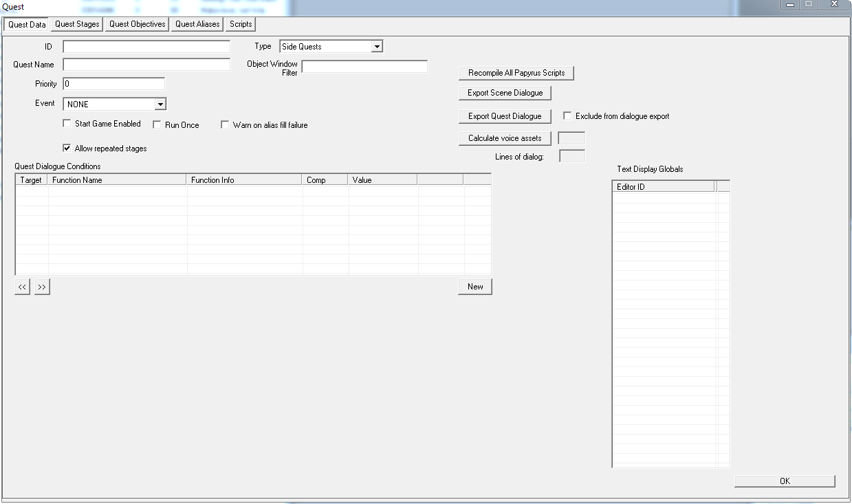Click Export Scene Dialogue button
The width and height of the screenshot is (852, 504).
pos(505,93)
